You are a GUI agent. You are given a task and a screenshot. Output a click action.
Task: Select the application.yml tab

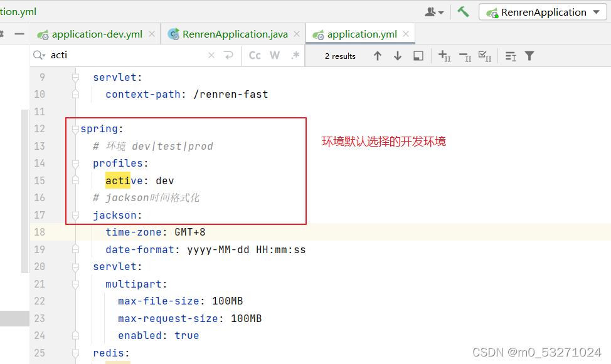362,34
